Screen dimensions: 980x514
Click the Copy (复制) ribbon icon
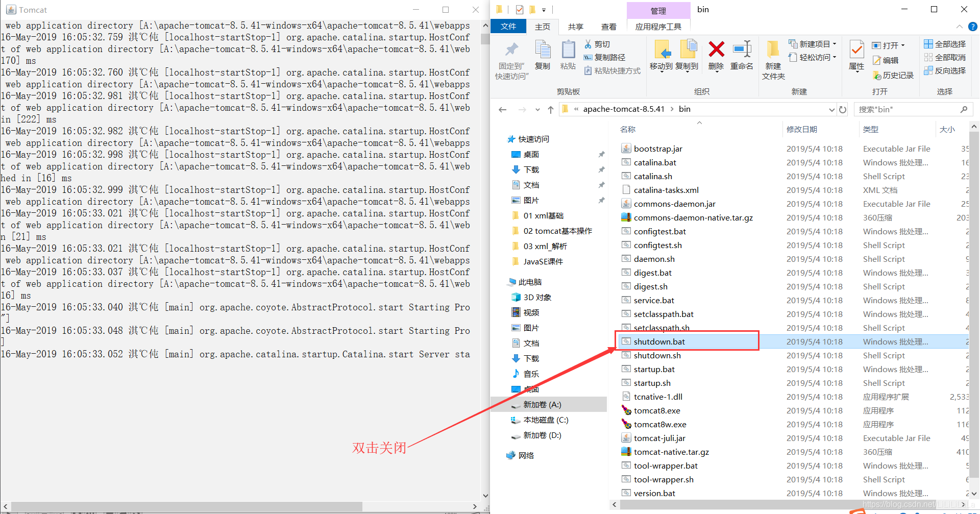[x=542, y=50]
